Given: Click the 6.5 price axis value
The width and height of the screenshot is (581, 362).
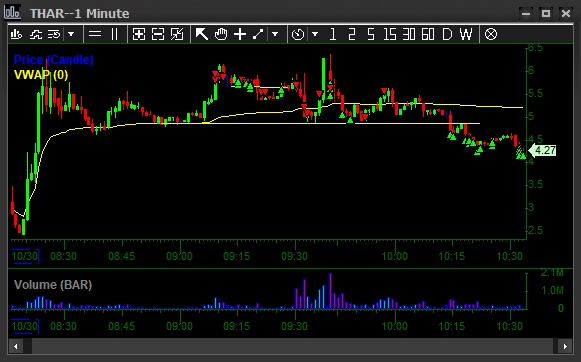Looking at the screenshot, I should coord(535,48).
